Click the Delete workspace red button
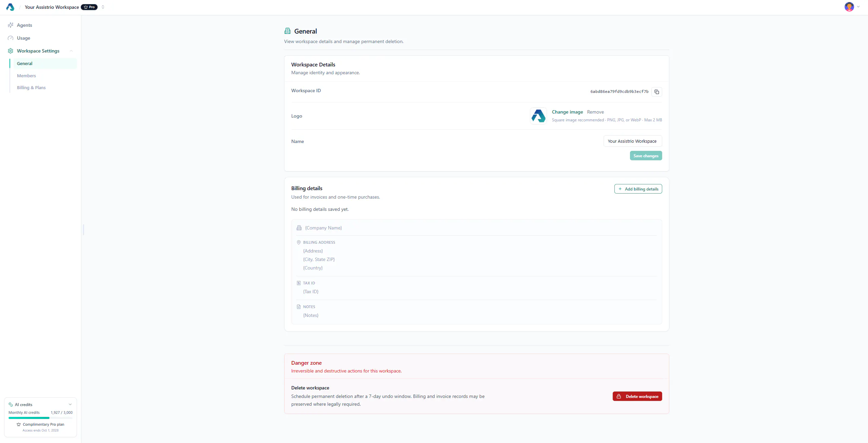The height and width of the screenshot is (443, 868). (x=637, y=397)
